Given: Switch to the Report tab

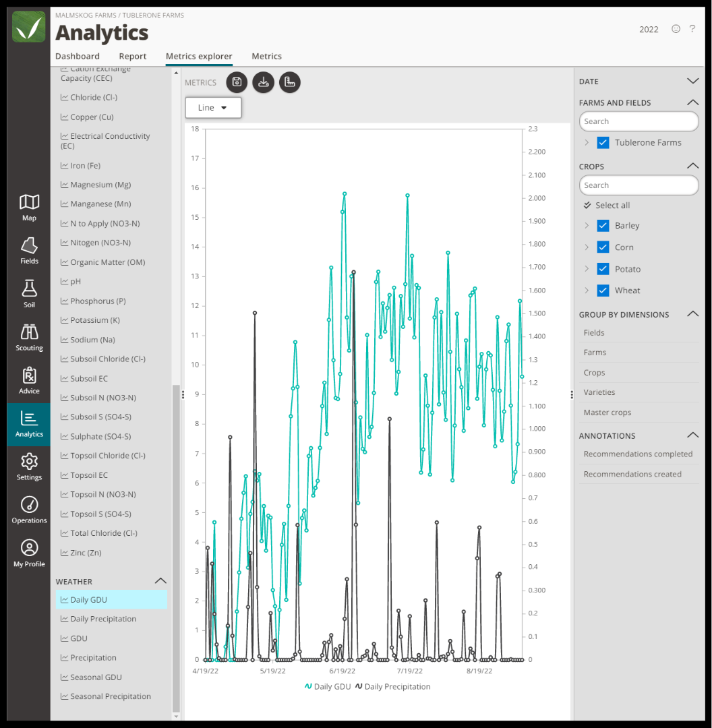Looking at the screenshot, I should coord(132,56).
